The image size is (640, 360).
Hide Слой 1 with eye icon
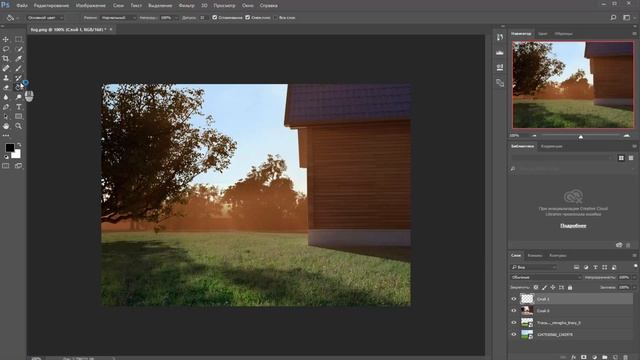pyautogui.click(x=514, y=299)
